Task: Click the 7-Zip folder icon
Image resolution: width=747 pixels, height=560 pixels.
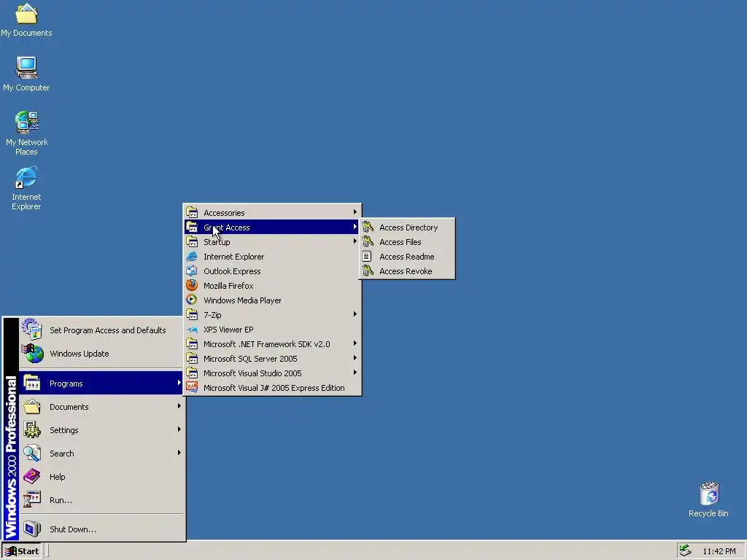Action: [x=192, y=314]
